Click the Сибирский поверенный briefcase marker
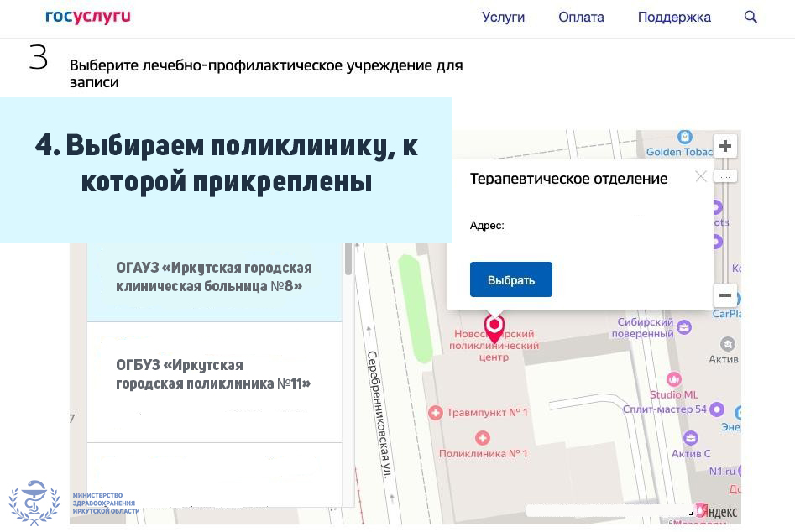Image resolution: width=795 pixels, height=532 pixels. point(685,327)
